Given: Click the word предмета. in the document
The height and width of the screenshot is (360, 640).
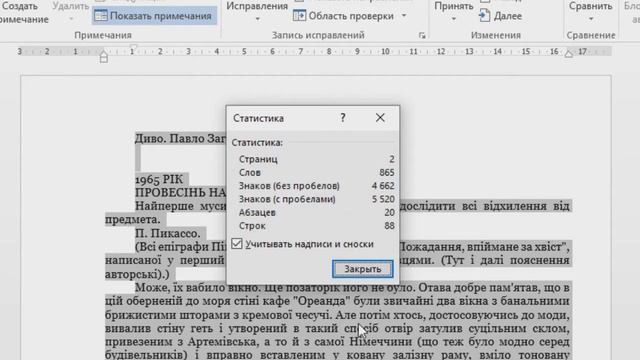Looking at the screenshot, I should click(133, 220).
